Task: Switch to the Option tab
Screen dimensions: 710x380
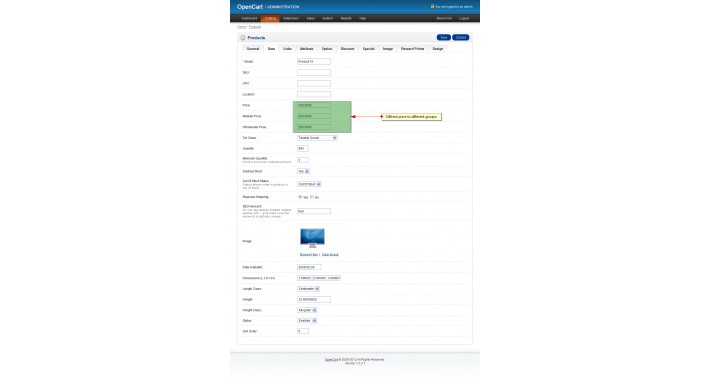Action: click(x=327, y=48)
